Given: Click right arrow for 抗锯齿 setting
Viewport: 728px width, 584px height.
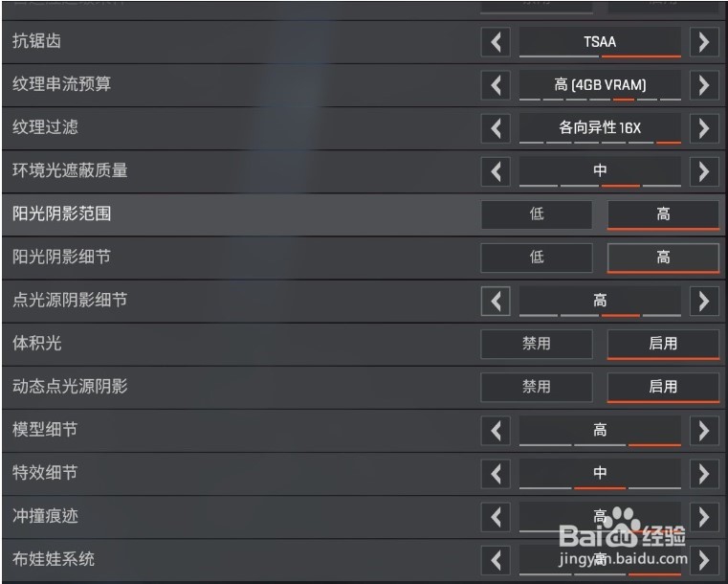Looking at the screenshot, I should [x=704, y=42].
